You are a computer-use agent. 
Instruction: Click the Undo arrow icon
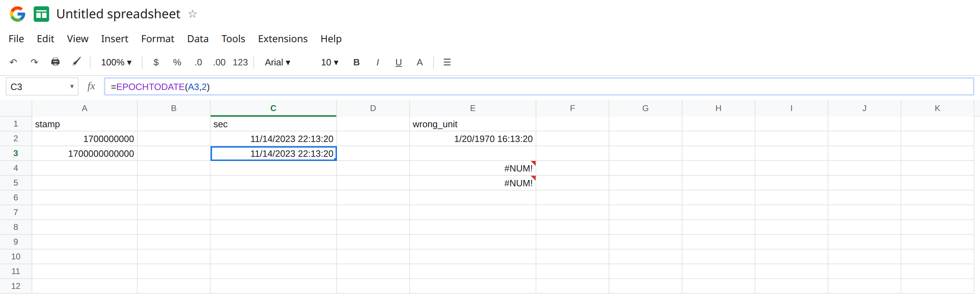point(13,62)
